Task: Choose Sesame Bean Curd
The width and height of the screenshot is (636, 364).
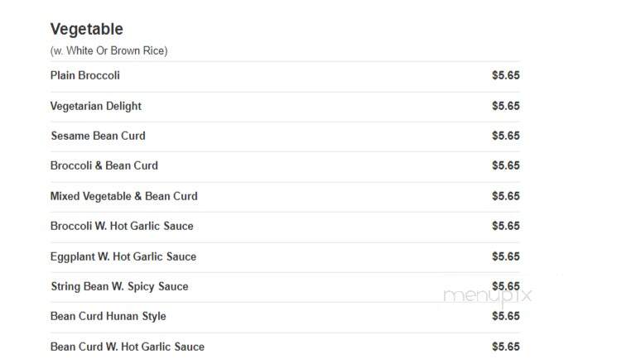Action: 99,136
